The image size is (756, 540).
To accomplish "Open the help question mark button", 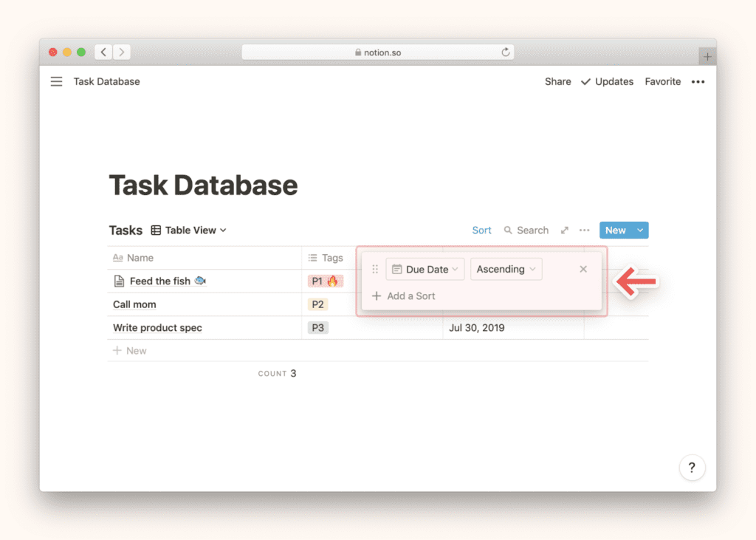I will click(x=692, y=467).
